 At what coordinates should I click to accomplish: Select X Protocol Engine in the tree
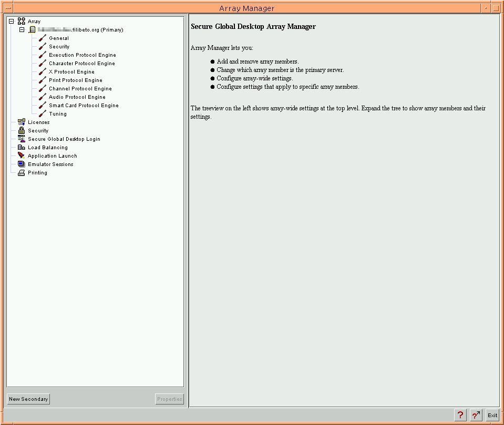click(x=71, y=72)
